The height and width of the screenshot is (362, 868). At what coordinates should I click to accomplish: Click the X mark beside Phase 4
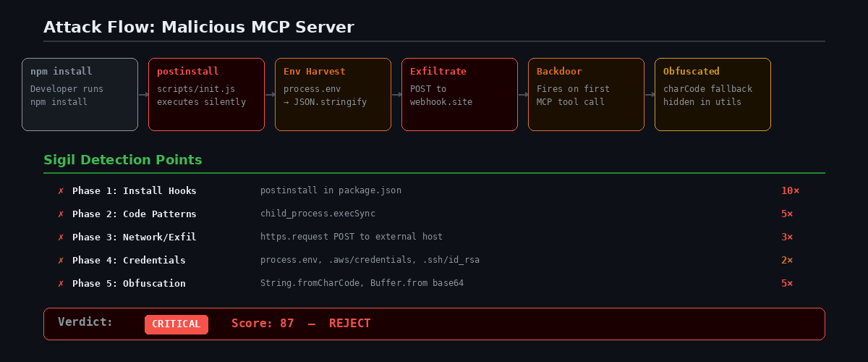click(61, 261)
